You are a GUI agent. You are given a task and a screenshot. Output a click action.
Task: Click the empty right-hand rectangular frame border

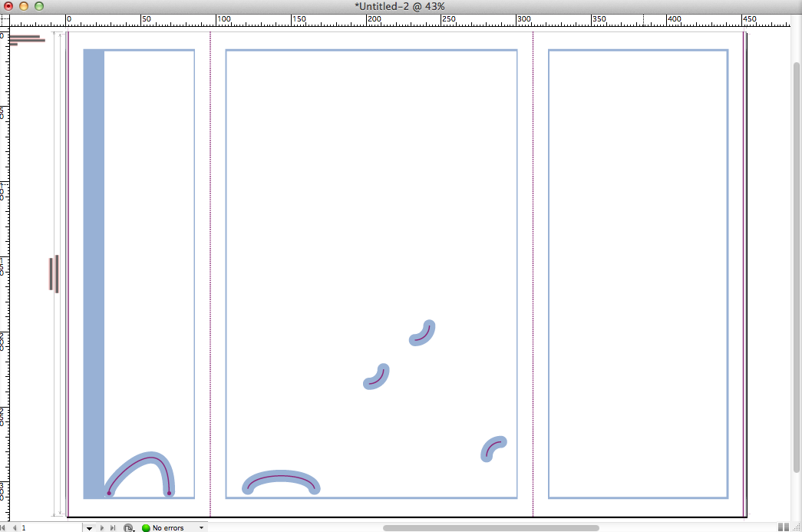728,269
